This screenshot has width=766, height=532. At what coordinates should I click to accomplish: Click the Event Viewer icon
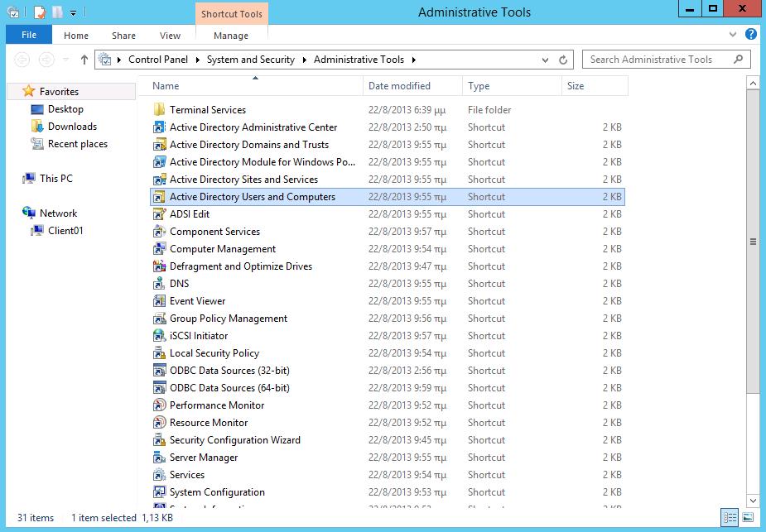click(x=159, y=300)
